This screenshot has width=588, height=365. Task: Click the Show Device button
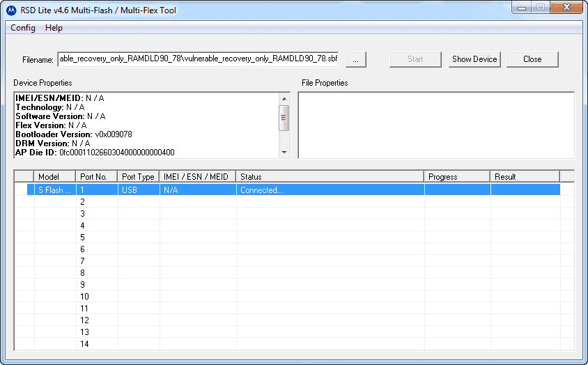[x=474, y=59]
